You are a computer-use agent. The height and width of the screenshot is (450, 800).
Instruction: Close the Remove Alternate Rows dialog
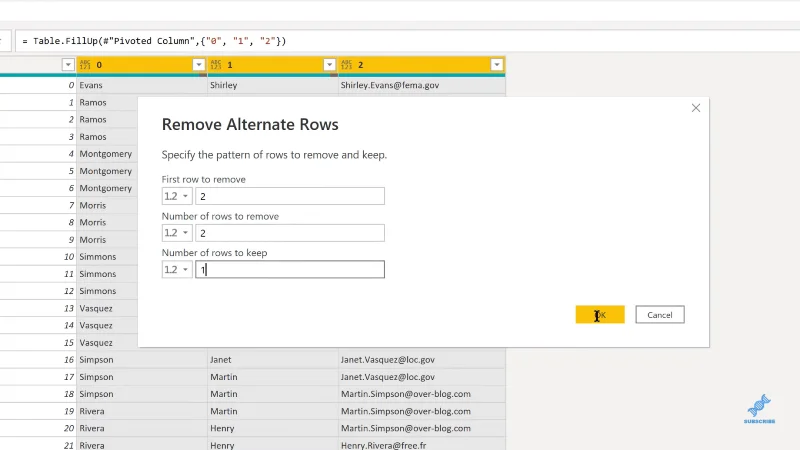click(x=696, y=108)
